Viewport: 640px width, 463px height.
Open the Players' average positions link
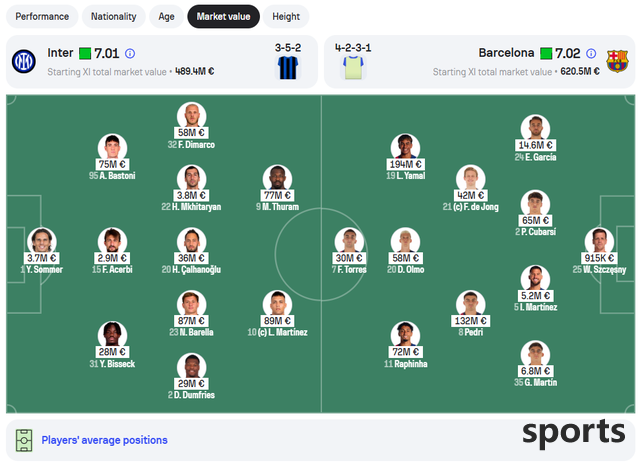point(104,440)
